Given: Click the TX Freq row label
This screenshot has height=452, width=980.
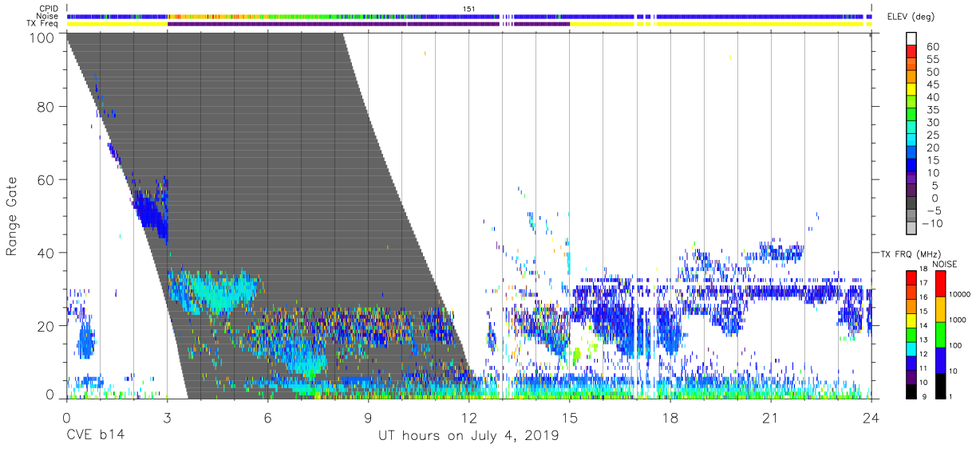Looking at the screenshot, I should click(42, 24).
